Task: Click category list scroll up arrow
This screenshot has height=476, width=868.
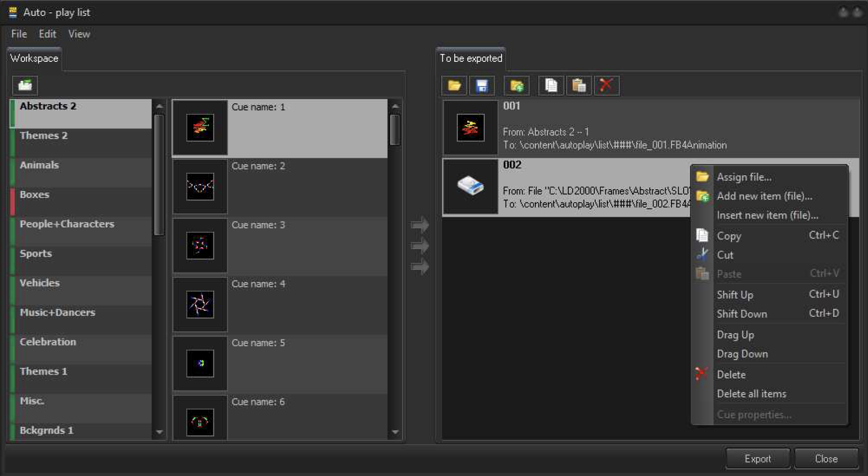Action: tap(159, 106)
